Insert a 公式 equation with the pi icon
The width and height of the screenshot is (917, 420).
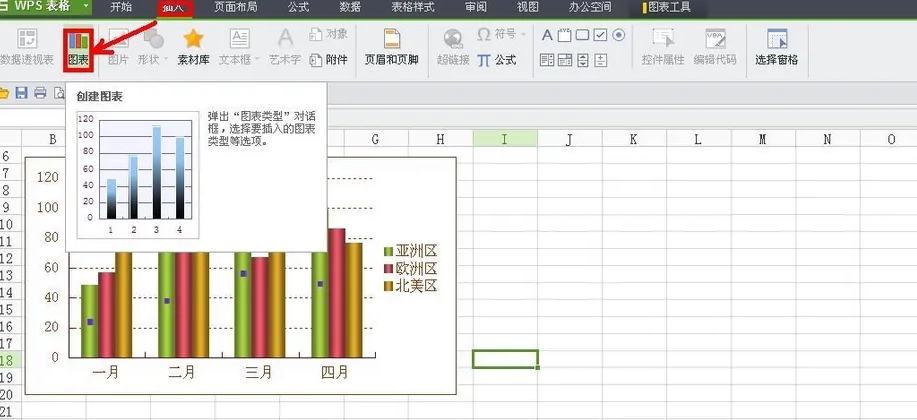click(x=497, y=60)
